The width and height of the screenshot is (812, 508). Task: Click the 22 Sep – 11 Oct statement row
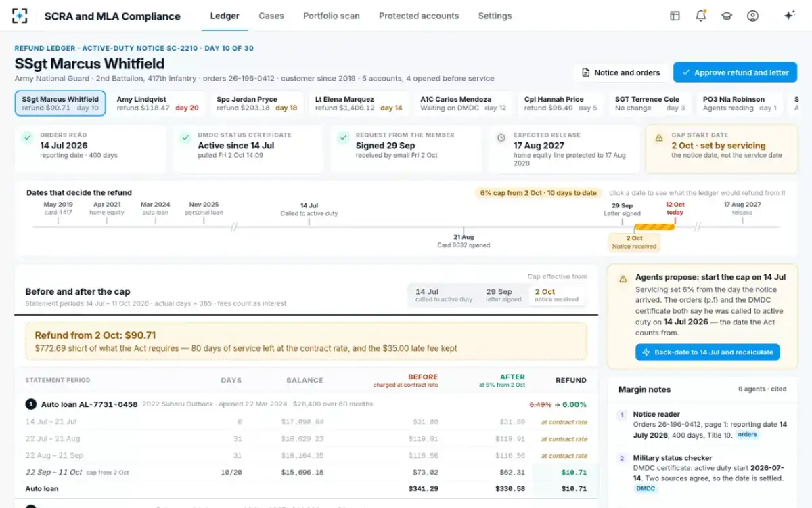[x=306, y=472]
